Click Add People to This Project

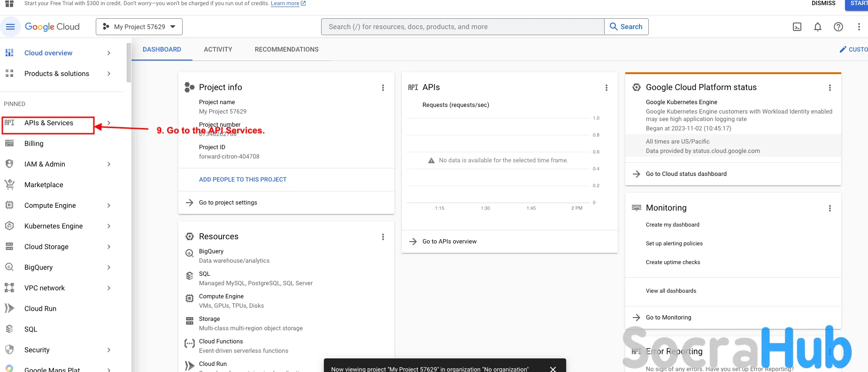[243, 180]
